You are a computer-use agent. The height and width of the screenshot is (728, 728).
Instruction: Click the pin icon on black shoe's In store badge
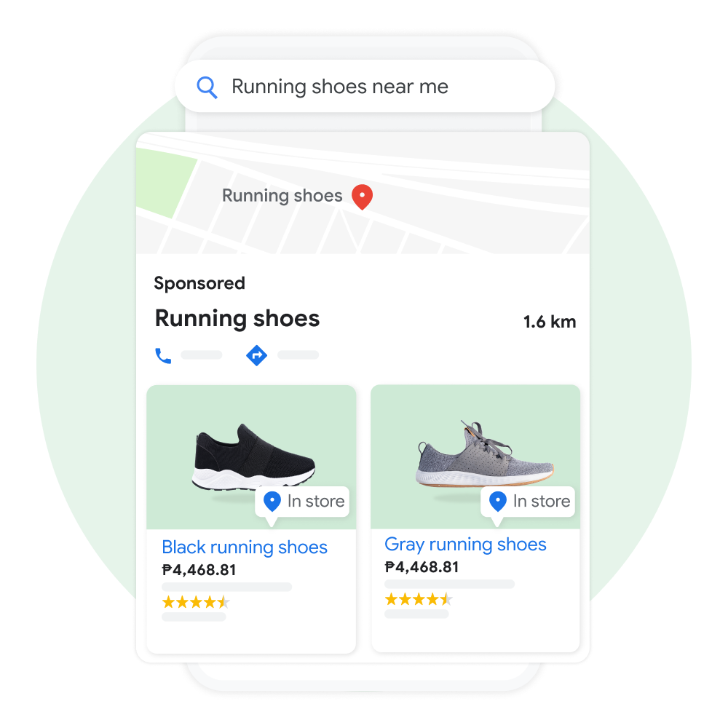pyautogui.click(x=272, y=502)
